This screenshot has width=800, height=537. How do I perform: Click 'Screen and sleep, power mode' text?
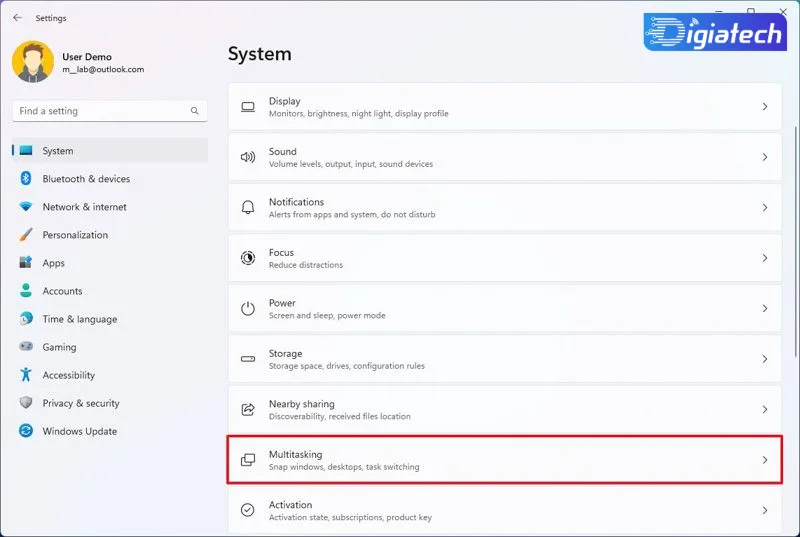(x=327, y=316)
